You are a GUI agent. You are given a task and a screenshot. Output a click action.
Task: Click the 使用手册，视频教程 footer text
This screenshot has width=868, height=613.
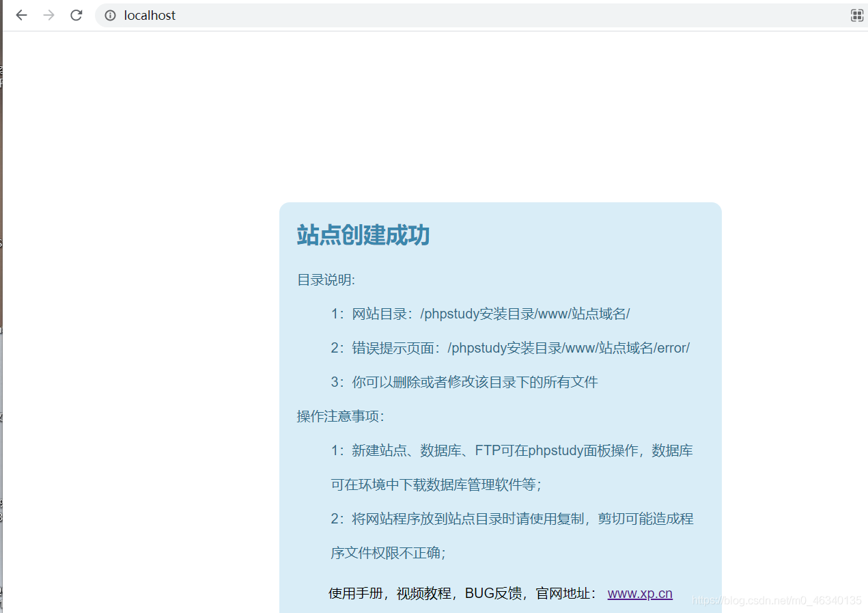coord(463,593)
